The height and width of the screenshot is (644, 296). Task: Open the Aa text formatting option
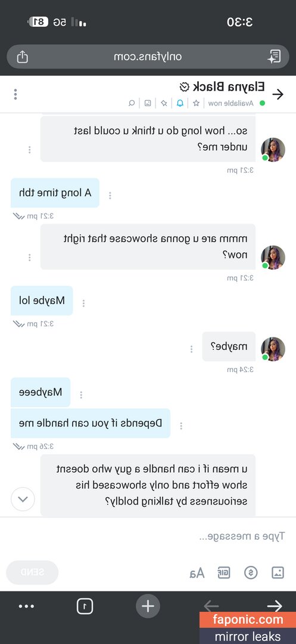click(197, 573)
